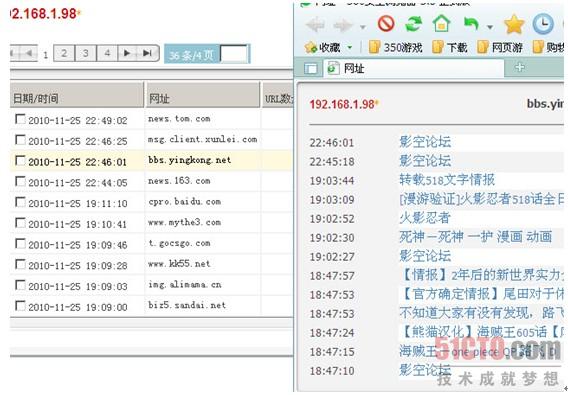Open 转载518文字情报 link
Image resolution: width=568 pixels, height=395 pixels.
(447, 179)
